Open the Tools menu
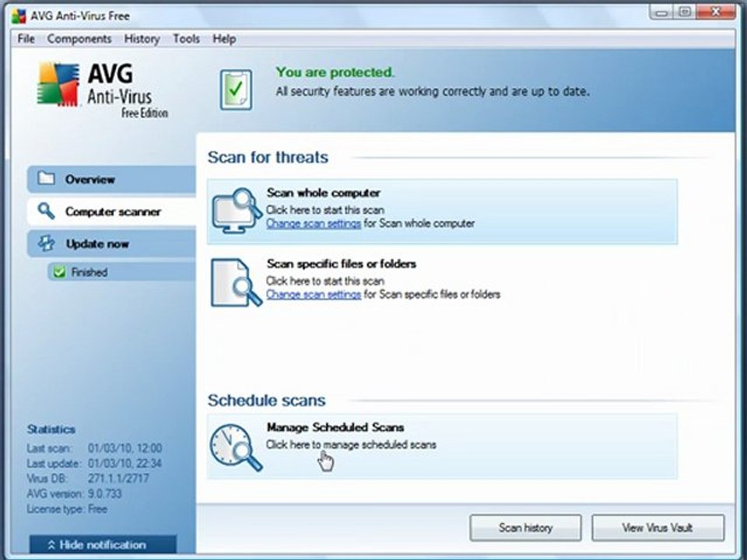Screen dimensions: 747x560 click(x=186, y=39)
